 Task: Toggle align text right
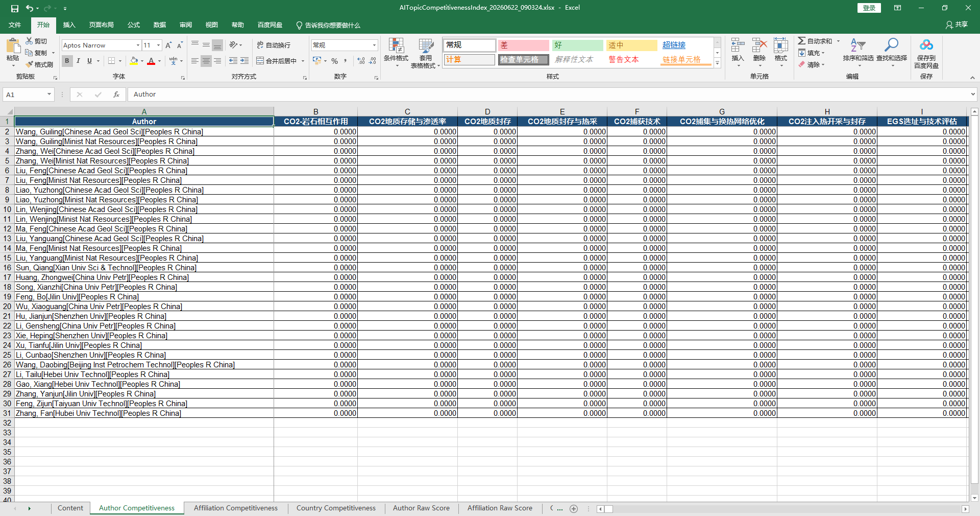pyautogui.click(x=217, y=61)
